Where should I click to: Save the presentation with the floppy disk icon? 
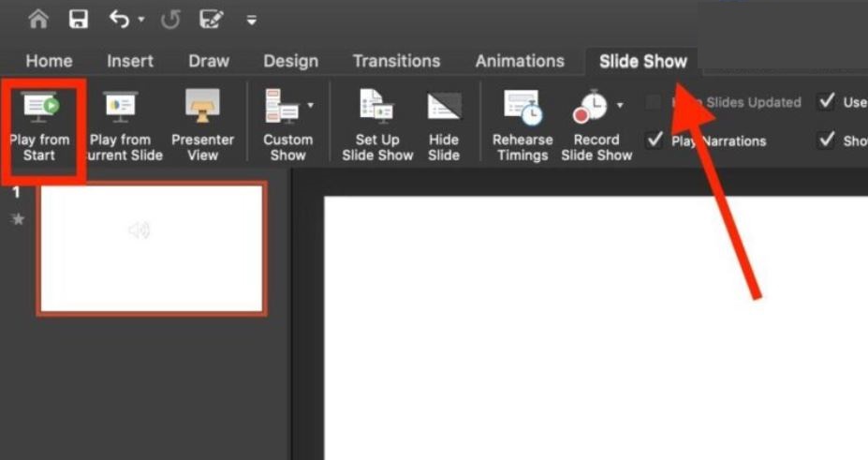78,20
